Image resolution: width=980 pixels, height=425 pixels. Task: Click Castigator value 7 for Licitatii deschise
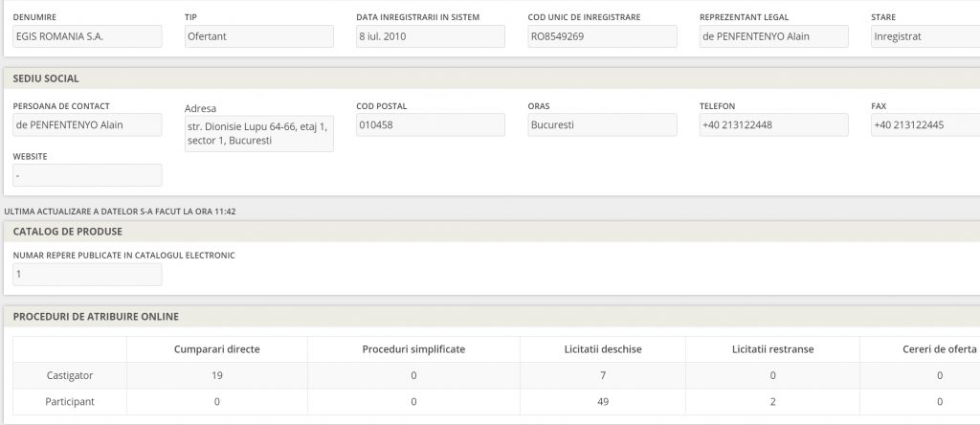coord(603,375)
